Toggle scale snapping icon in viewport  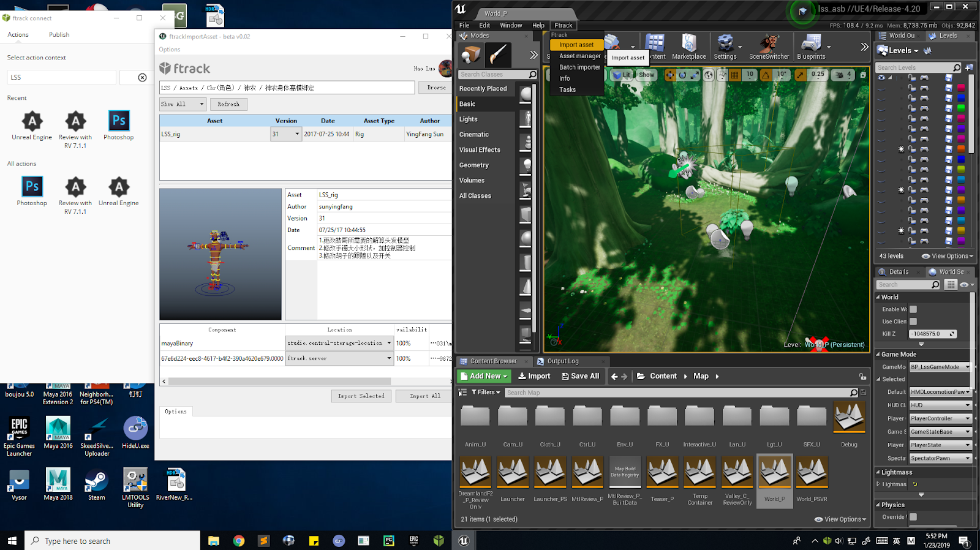point(801,75)
